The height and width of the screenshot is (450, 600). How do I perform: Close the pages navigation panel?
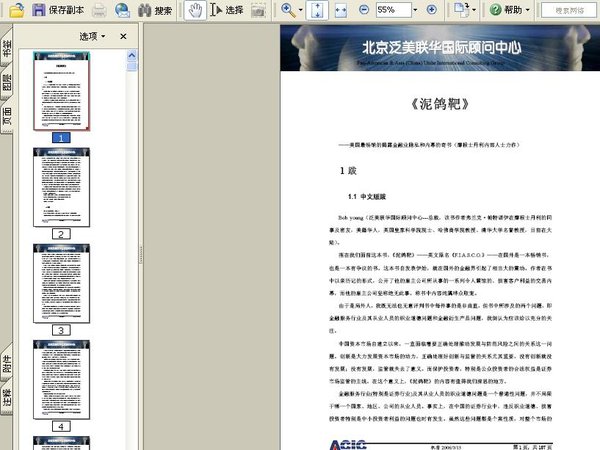[123, 36]
